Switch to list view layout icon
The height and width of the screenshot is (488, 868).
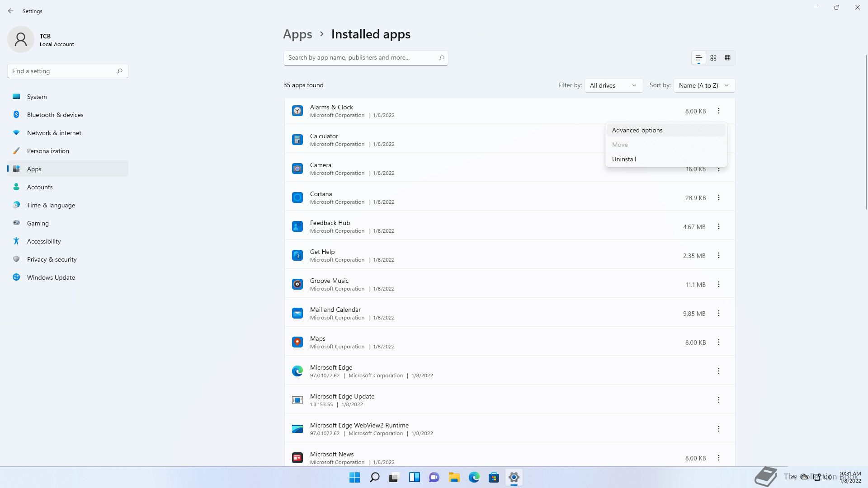[x=698, y=58]
